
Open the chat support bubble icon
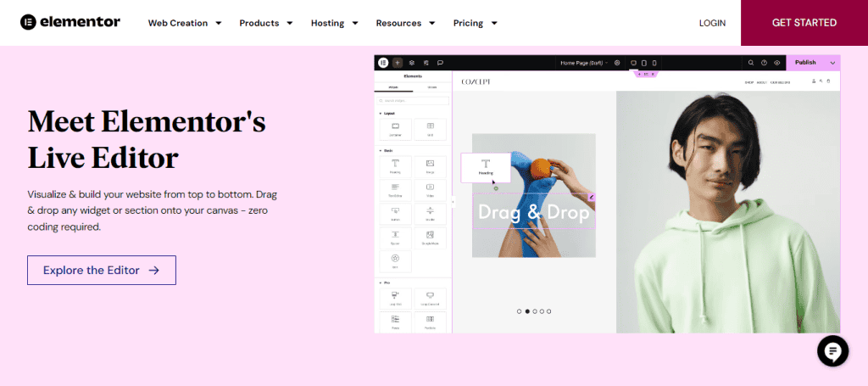pos(832,350)
